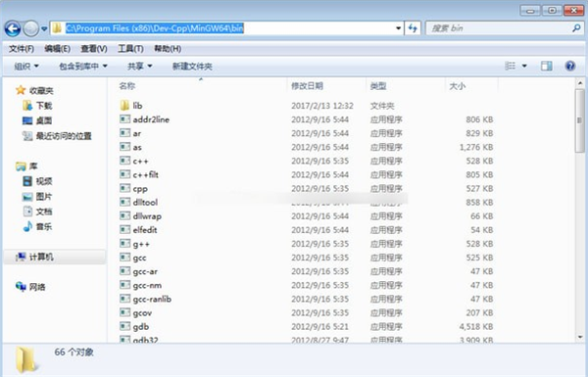
Task: Click the refresh button beside address bar
Action: pyautogui.click(x=413, y=28)
